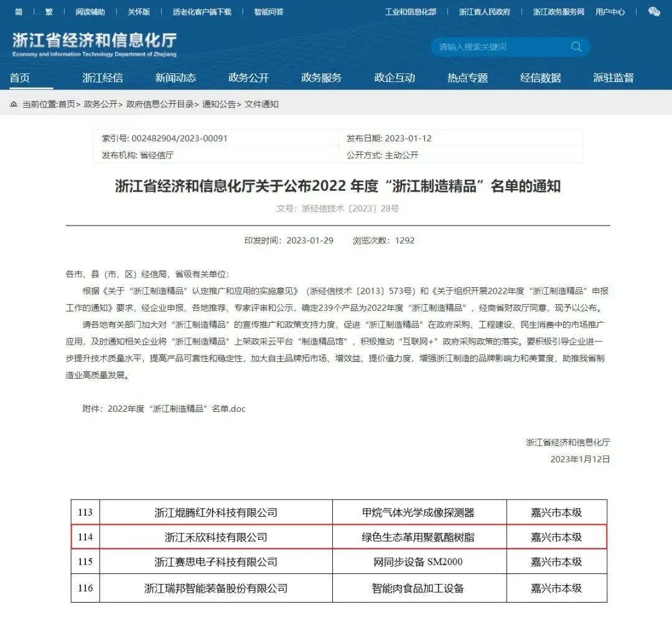Open the 政务公开 navigation tab
672x625 pixels.
(248, 78)
